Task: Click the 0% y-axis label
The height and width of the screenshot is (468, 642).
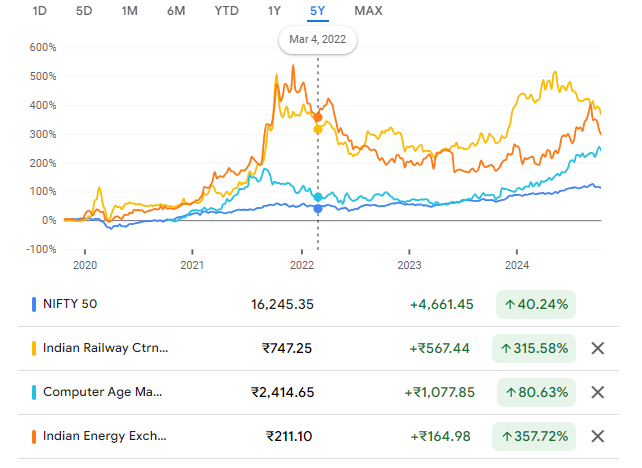Action: coord(49,221)
